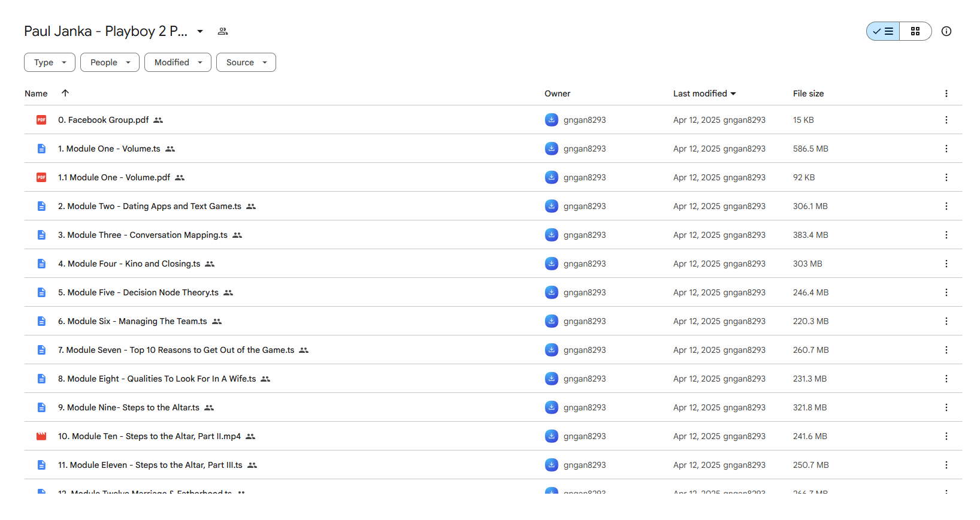Screen dimensions: 980x520
Task: Open the People filter dropdown
Action: (110, 62)
